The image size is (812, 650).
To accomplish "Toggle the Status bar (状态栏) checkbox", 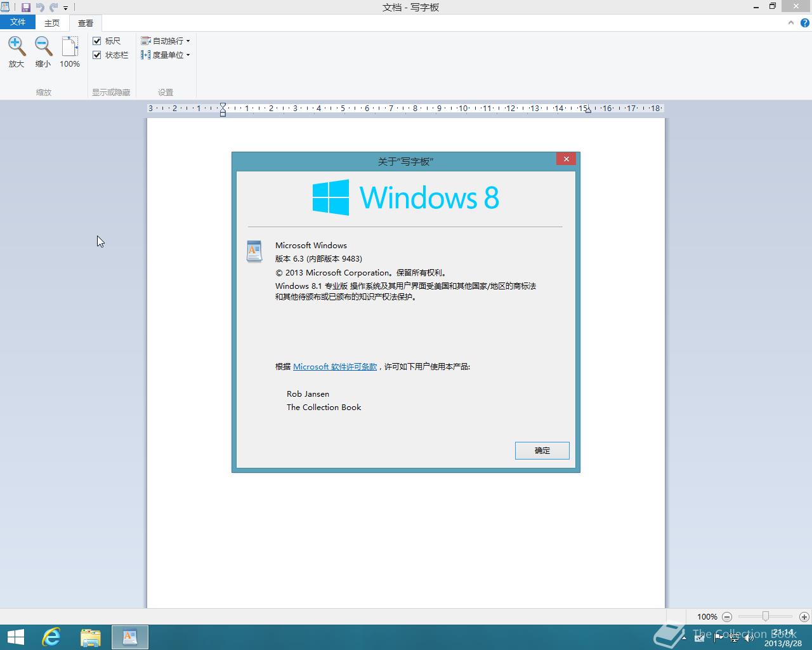I will tap(97, 55).
